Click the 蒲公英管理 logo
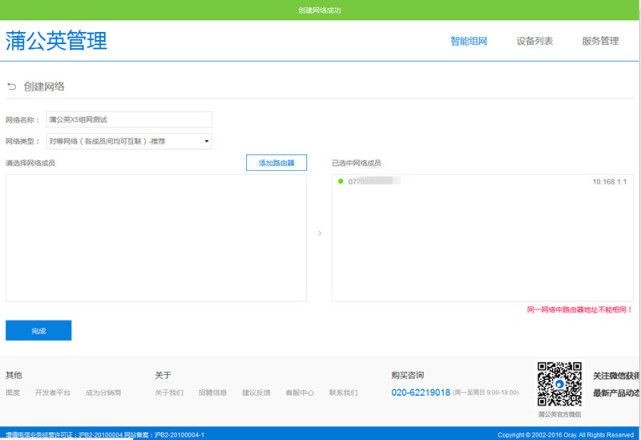641x440 pixels. pos(56,41)
